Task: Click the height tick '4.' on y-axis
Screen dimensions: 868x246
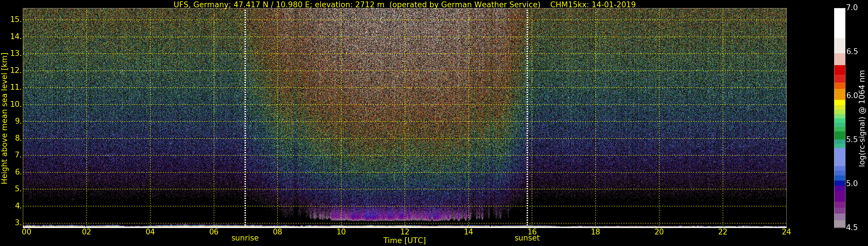Action: (x=18, y=206)
